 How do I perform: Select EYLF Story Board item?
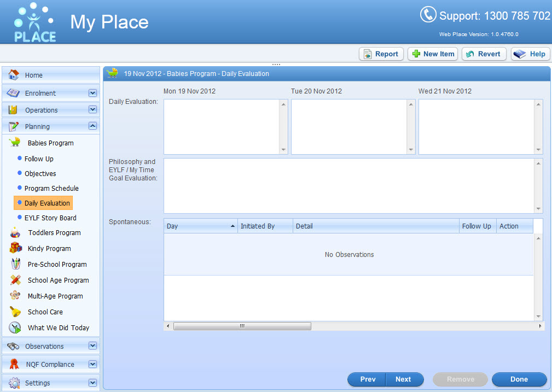click(x=50, y=218)
